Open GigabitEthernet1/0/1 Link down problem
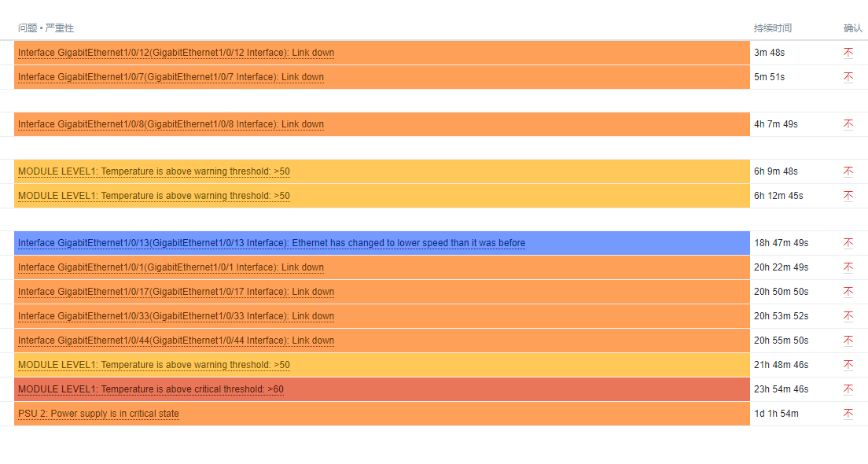This screenshot has width=868, height=464. pos(171,267)
